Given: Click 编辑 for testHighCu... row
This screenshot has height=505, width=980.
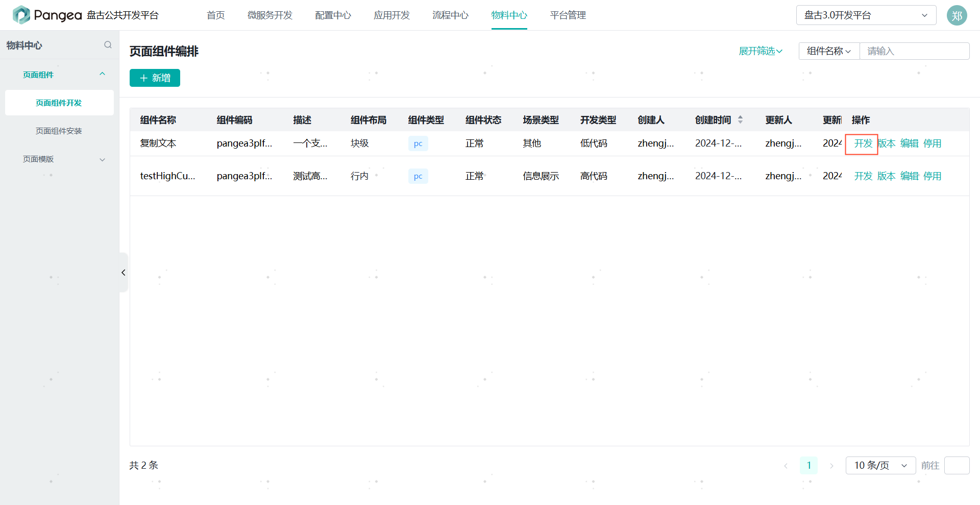Looking at the screenshot, I should [910, 176].
